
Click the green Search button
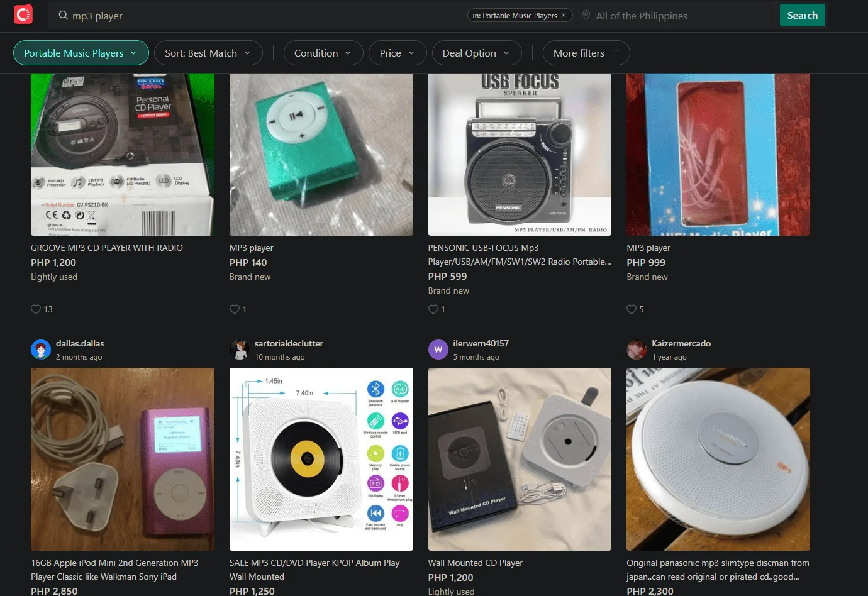803,15
